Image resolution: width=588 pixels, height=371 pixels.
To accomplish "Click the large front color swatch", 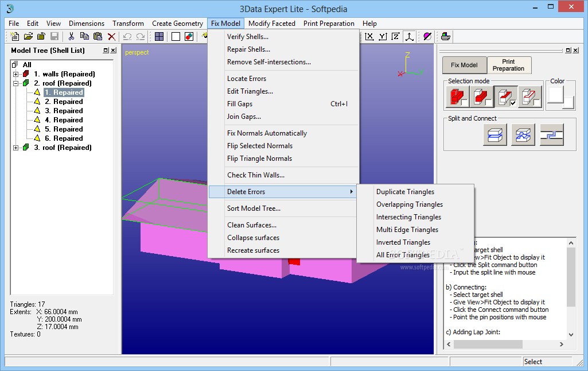I will coord(555,95).
